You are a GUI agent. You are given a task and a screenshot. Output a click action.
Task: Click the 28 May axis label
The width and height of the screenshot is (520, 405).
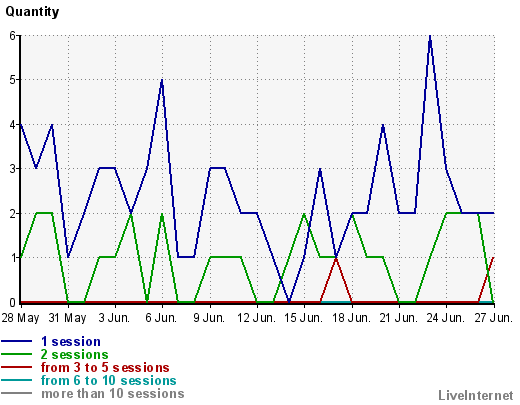coord(21,318)
